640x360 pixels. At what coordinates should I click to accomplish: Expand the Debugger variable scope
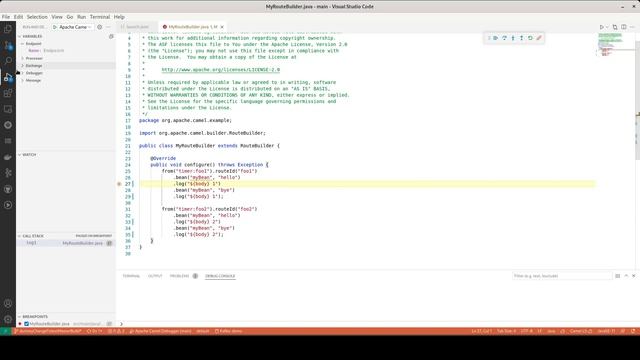(22, 73)
